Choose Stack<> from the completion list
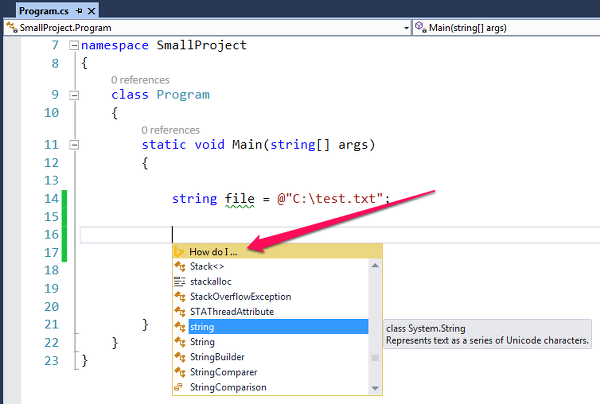This screenshot has width=600, height=404. 207,266
